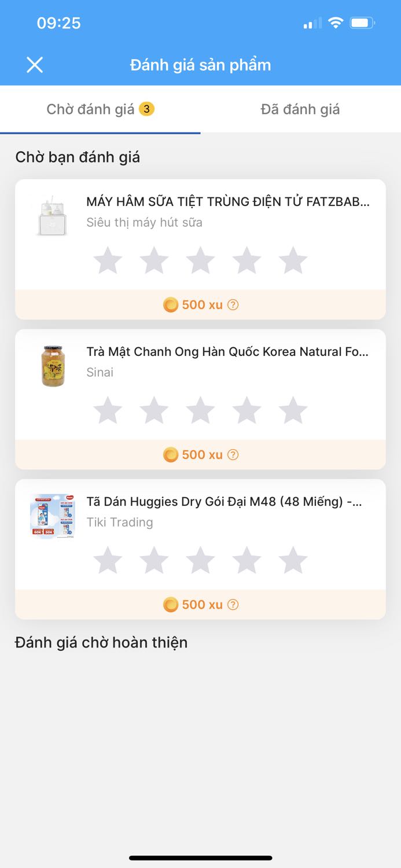Tap the milk warmer product thumbnail
401x868 pixels.
tap(52, 215)
